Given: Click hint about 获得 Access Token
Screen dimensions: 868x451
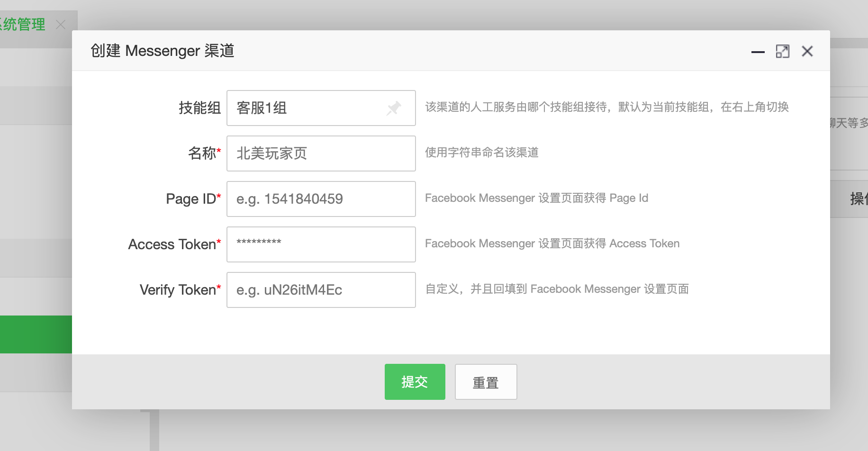Looking at the screenshot, I should (x=552, y=244).
